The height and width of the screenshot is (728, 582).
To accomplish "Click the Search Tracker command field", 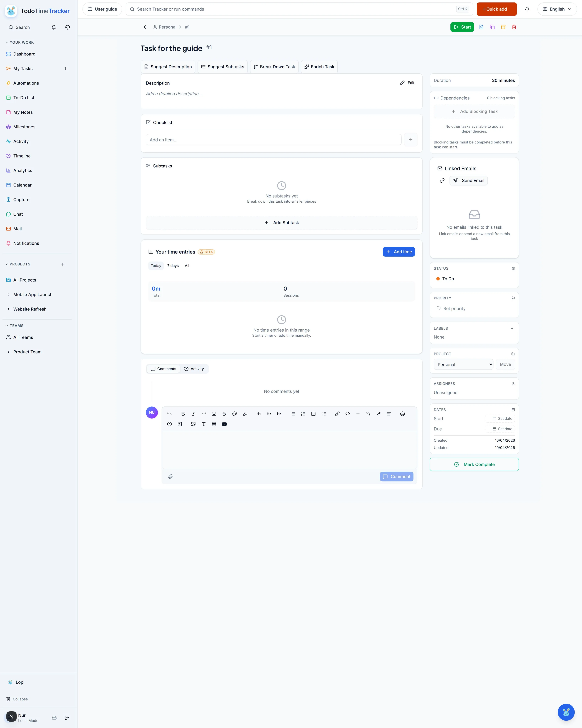I will click(x=299, y=9).
